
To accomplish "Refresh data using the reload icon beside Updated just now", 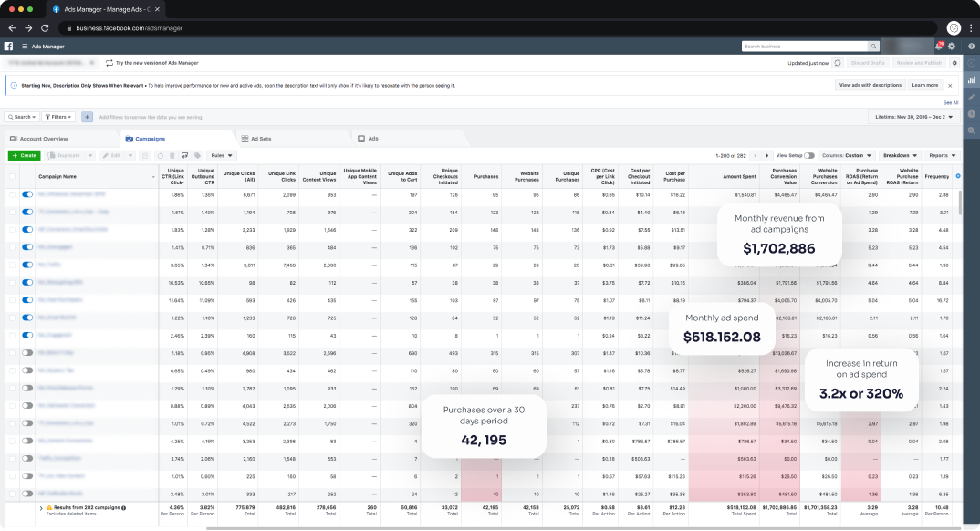I will 838,63.
